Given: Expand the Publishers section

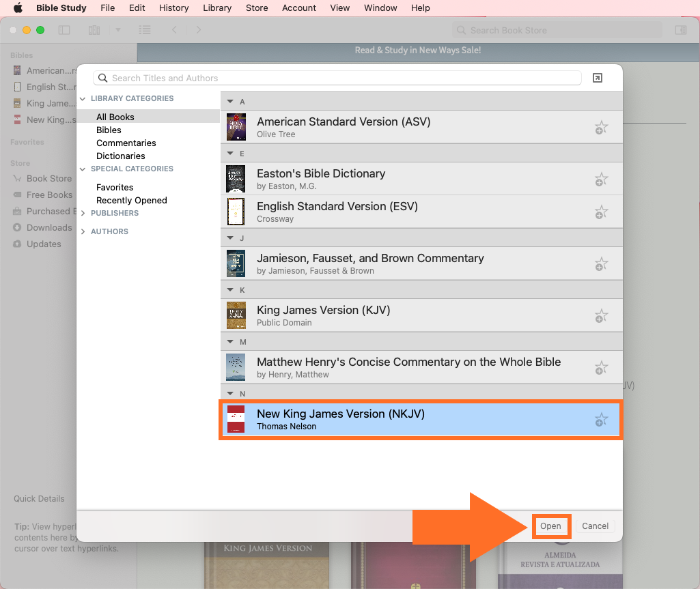Looking at the screenshot, I should click(x=83, y=213).
